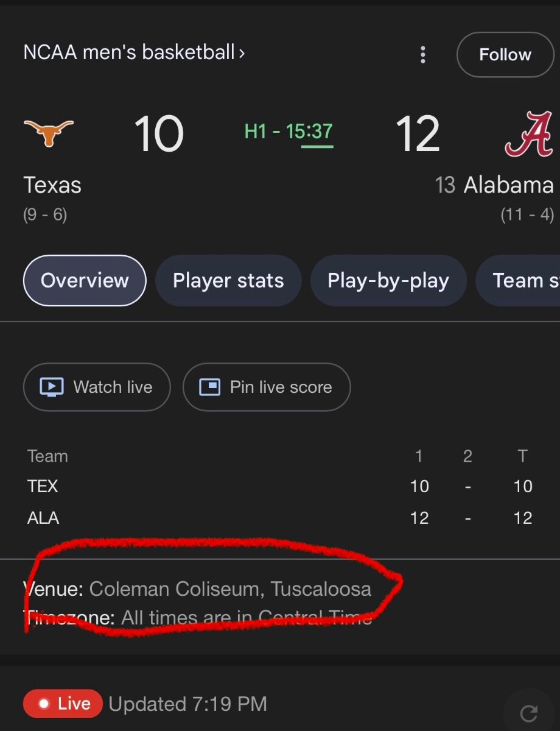Switch to the Player stats tab
The width and height of the screenshot is (560, 731).
(x=228, y=281)
